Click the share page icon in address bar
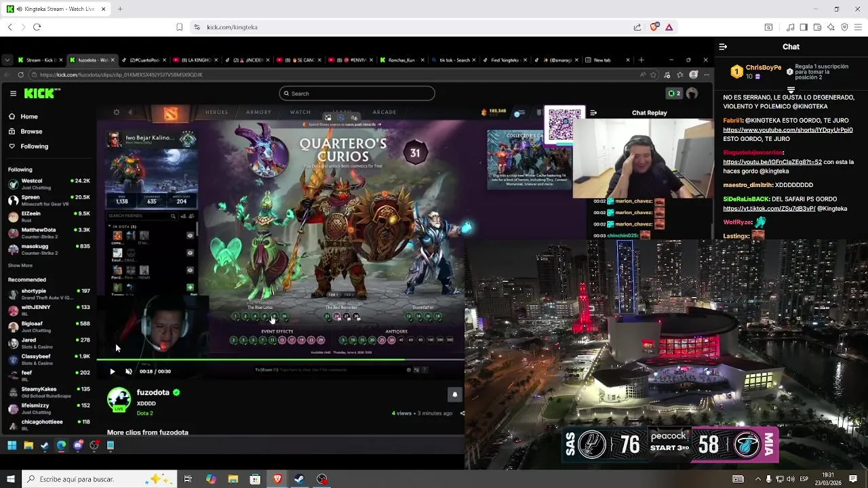Screen dimensions: 868x488 coord(637,27)
